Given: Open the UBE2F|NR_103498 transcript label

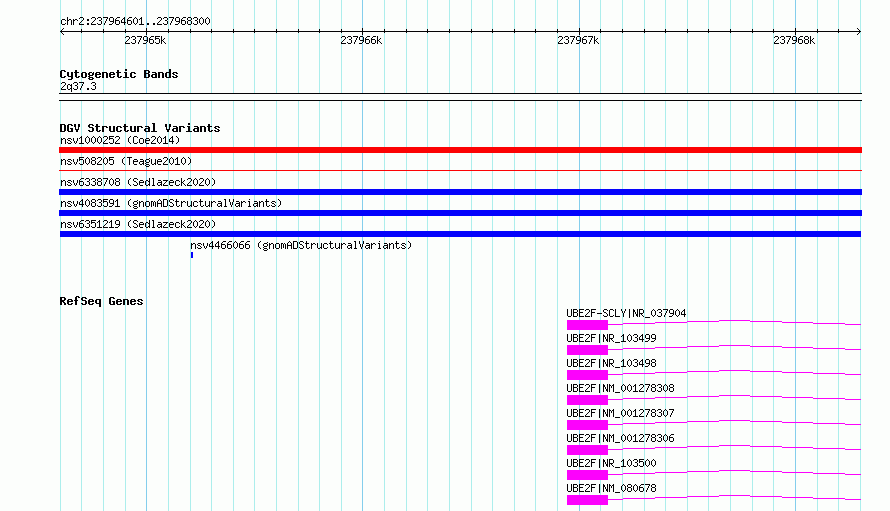Looking at the screenshot, I should [x=611, y=363].
